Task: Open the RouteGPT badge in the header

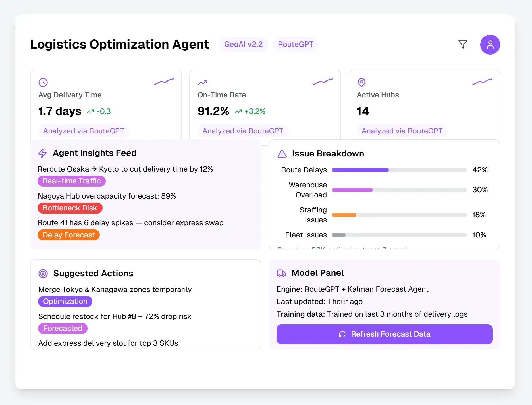Action: click(296, 44)
